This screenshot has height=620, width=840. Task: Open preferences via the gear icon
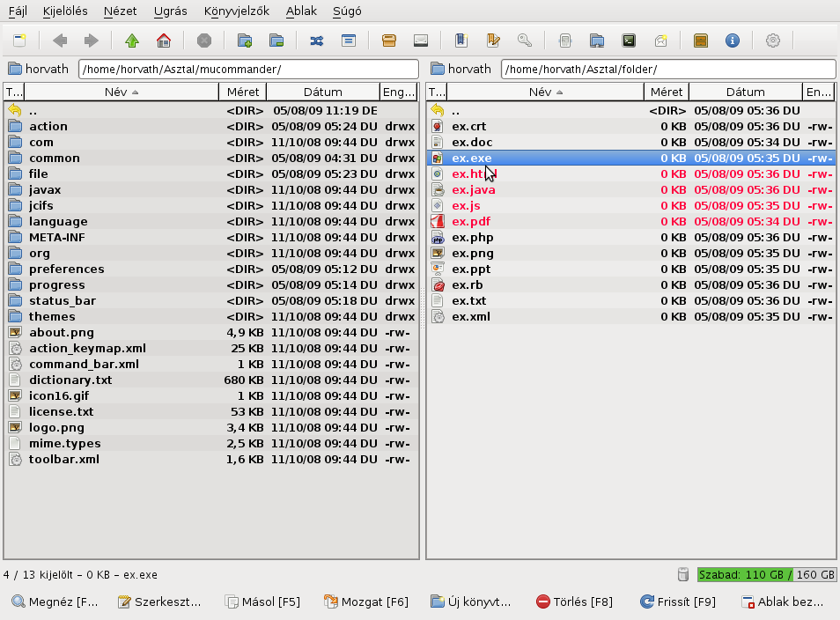[x=772, y=41]
